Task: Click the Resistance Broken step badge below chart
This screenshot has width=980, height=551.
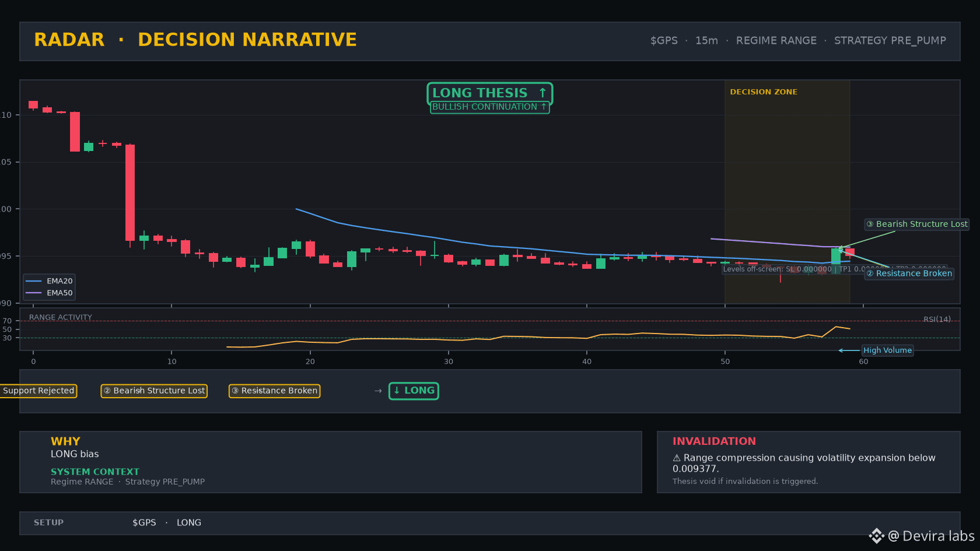Action: click(274, 391)
